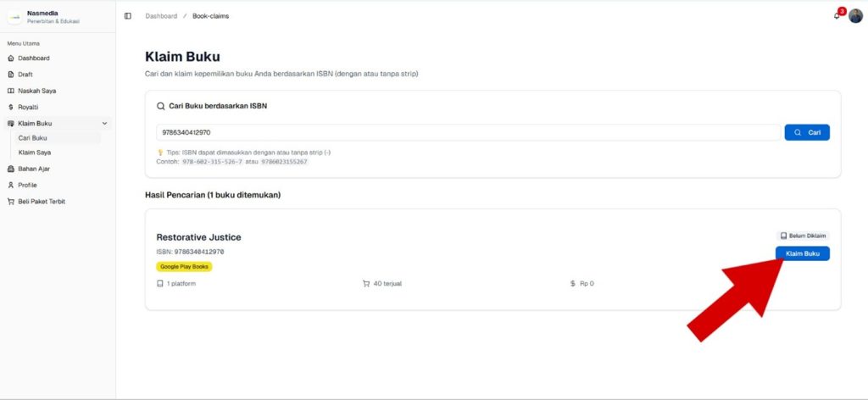
Task: Focus the ISBN search input field
Action: [x=468, y=133]
